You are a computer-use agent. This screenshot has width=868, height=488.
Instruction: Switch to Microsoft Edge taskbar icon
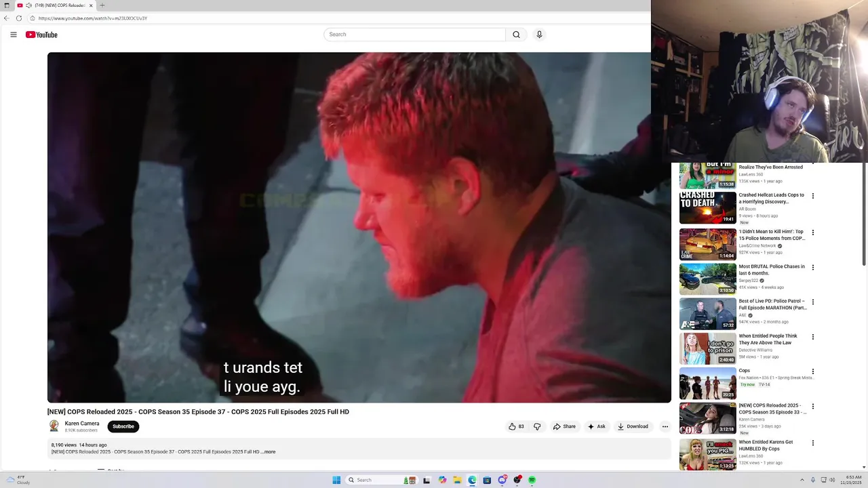472,480
